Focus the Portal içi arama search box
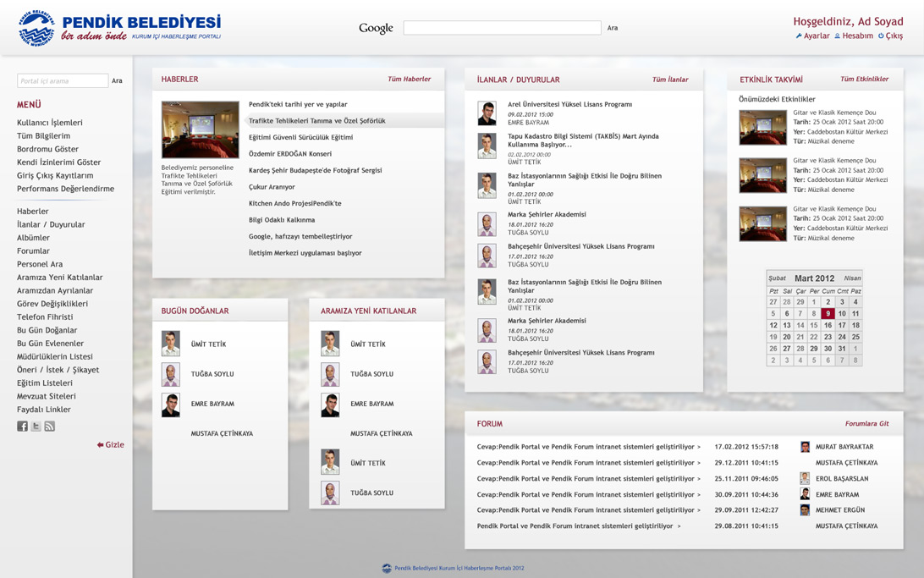 pyautogui.click(x=63, y=81)
